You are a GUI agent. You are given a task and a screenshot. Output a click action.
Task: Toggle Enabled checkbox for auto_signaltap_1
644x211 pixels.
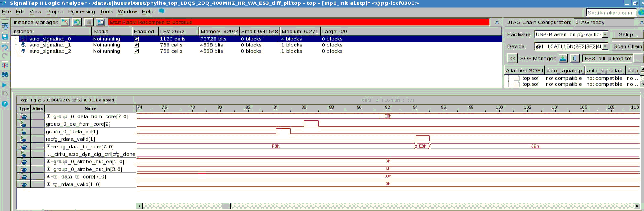coord(136,45)
